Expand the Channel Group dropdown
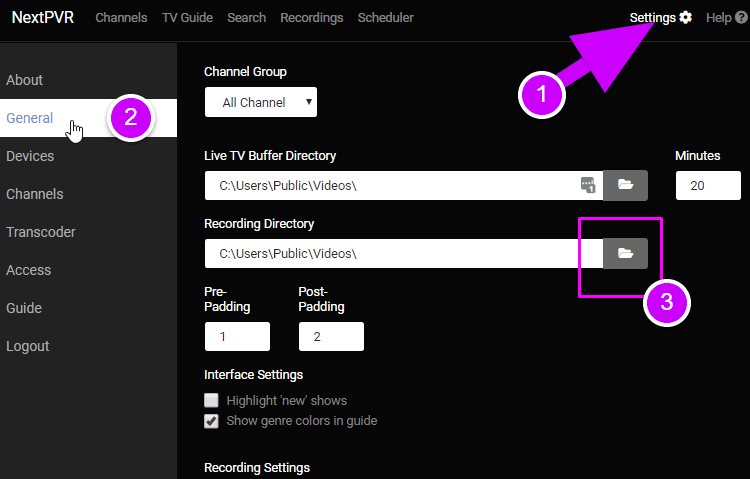This screenshot has width=750, height=479. pyautogui.click(x=261, y=102)
